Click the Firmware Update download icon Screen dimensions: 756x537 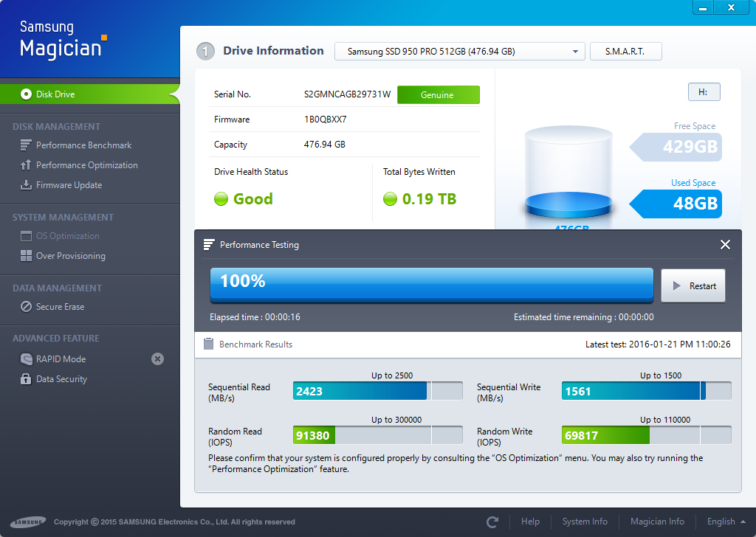(26, 185)
